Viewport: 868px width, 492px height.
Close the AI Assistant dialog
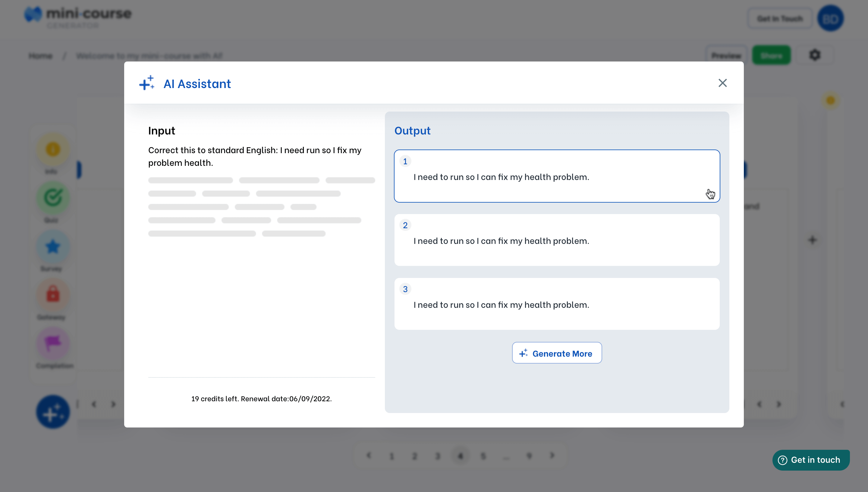(x=722, y=83)
